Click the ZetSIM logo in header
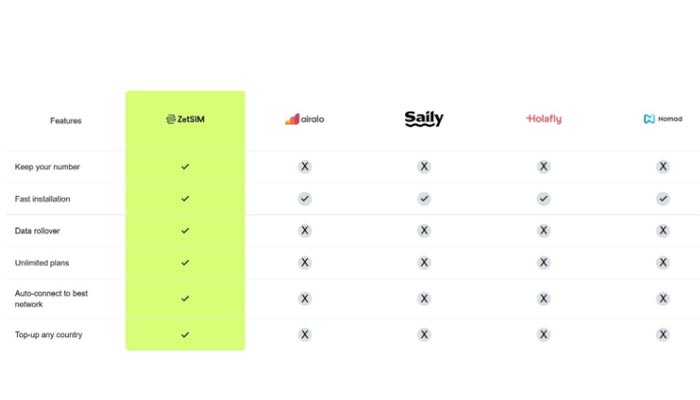 coord(185,119)
